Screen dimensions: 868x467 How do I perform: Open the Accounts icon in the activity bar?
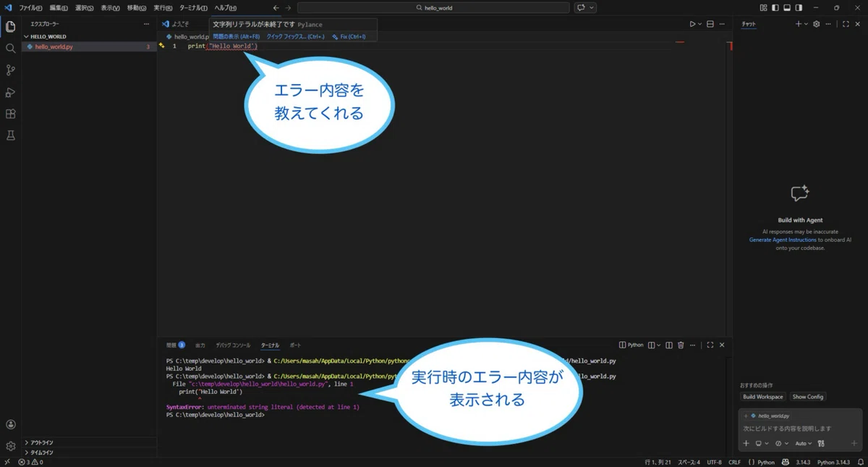pyautogui.click(x=10, y=424)
